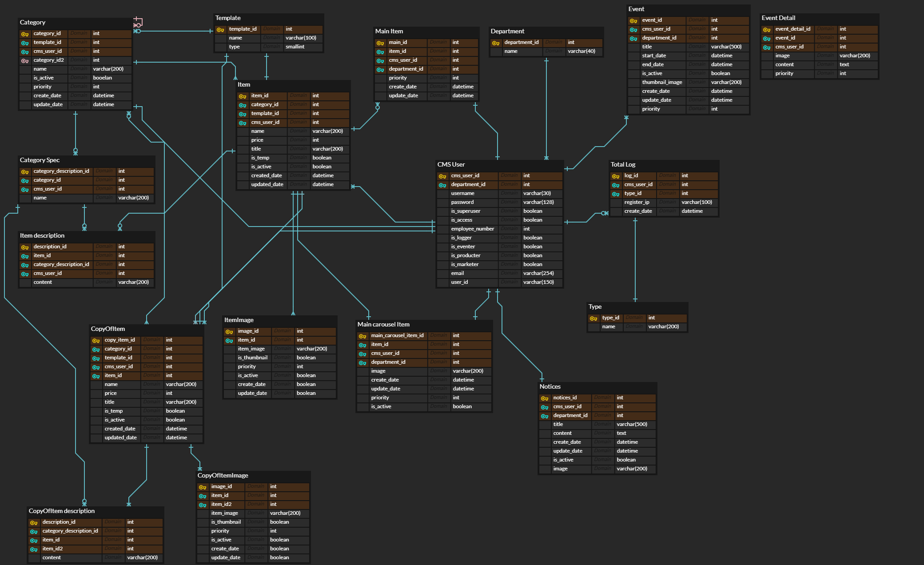Click the blue foreign key icon for department_id in CMS User

(x=442, y=185)
